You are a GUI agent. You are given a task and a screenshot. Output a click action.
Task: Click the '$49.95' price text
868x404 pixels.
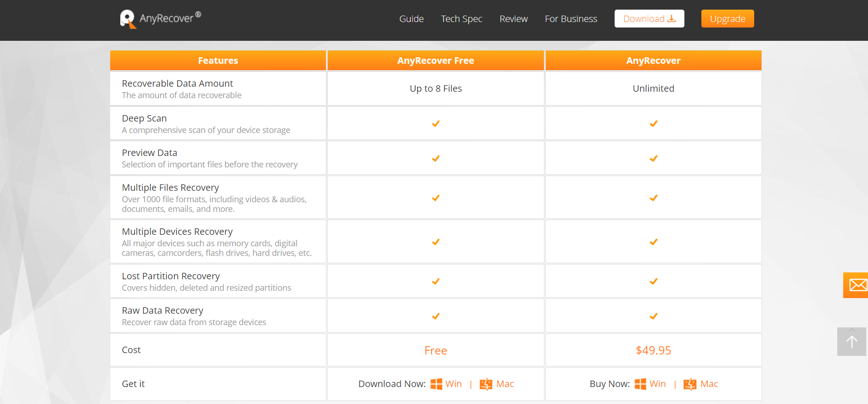(x=653, y=350)
